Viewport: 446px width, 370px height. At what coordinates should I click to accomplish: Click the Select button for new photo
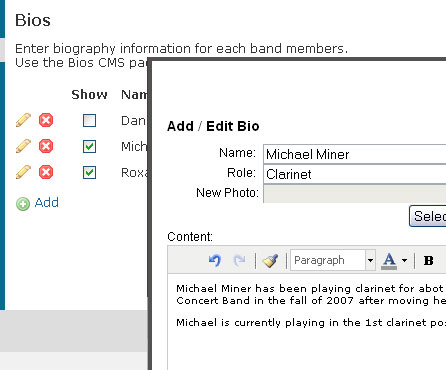point(428,216)
